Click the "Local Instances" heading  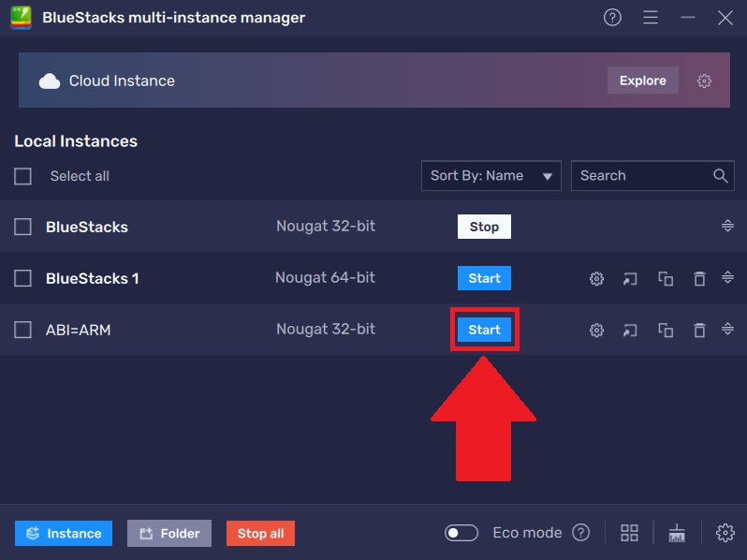click(x=76, y=141)
